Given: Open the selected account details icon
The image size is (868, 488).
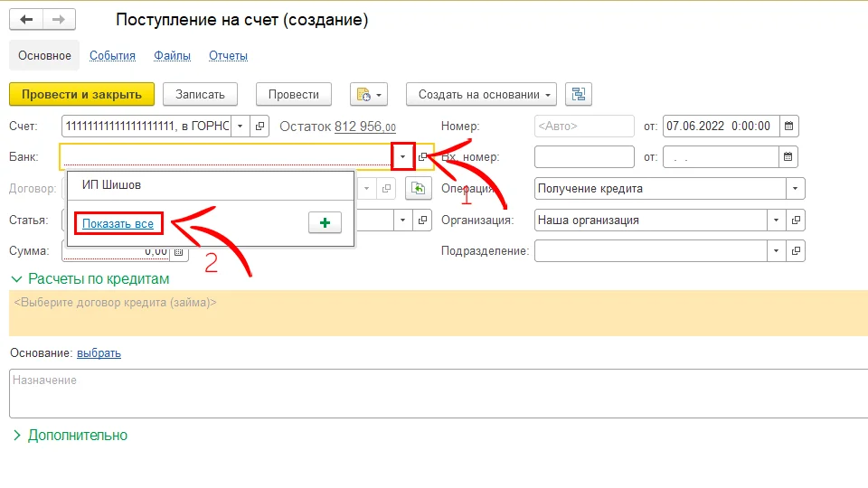Looking at the screenshot, I should coord(259,127).
